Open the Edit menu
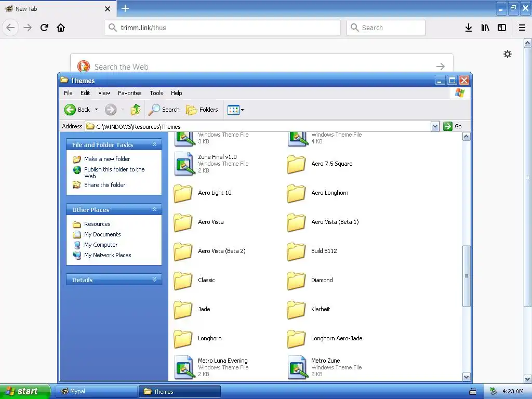This screenshot has width=532, height=399. point(85,93)
